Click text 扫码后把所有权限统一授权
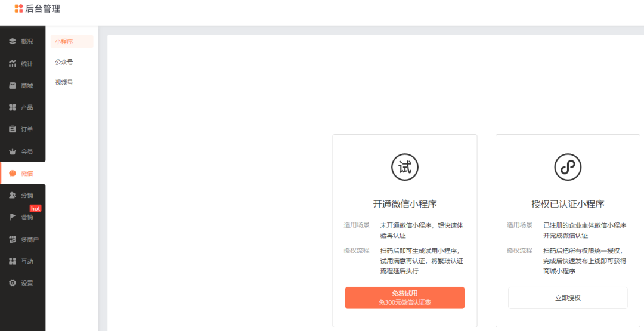 [582, 251]
